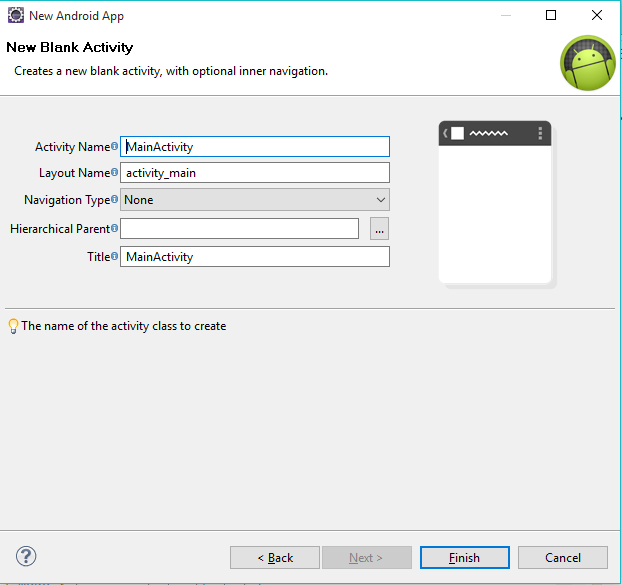
Task: Close the New Android App dialog
Action: [x=597, y=15]
